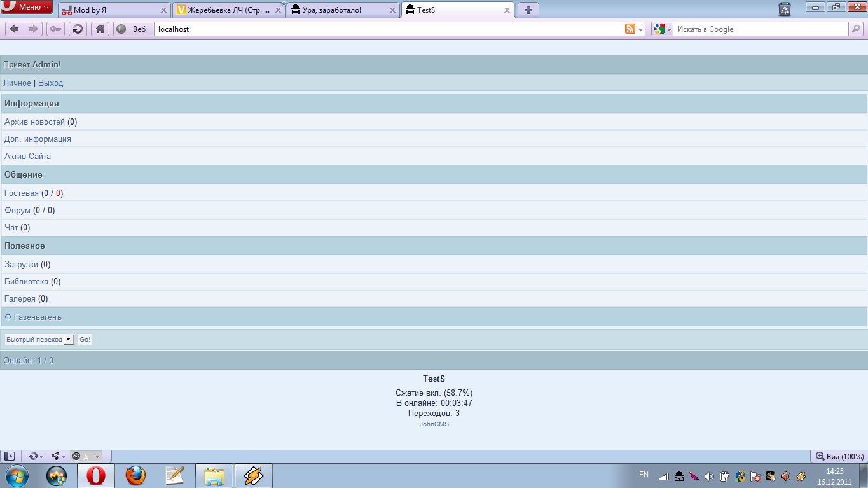The width and height of the screenshot is (868, 488).
Task: Open new tab with plus button
Action: click(x=528, y=10)
